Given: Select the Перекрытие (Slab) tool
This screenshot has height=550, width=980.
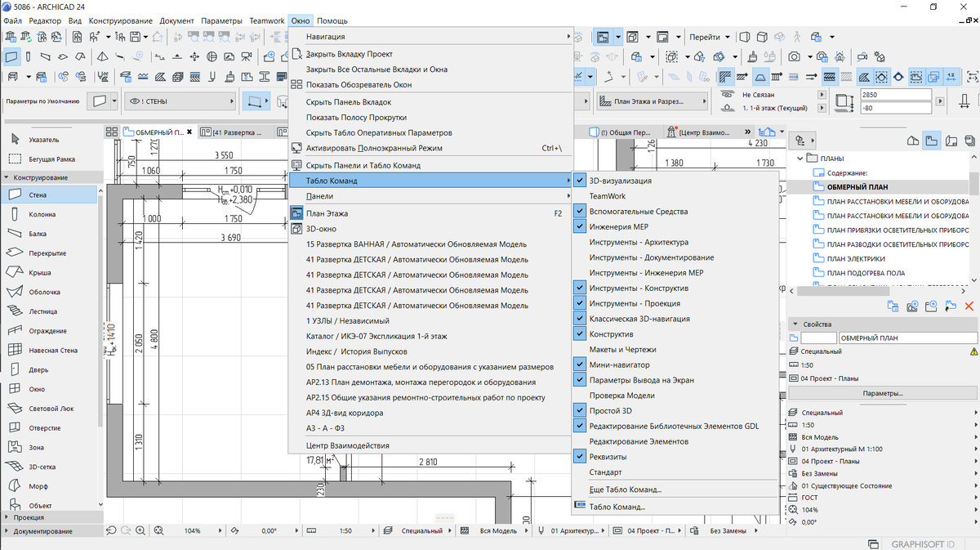Looking at the screenshot, I should (49, 253).
